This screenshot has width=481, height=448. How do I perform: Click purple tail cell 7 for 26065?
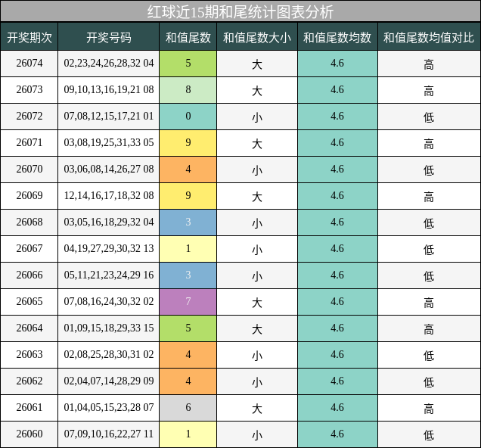pyautogui.click(x=188, y=302)
